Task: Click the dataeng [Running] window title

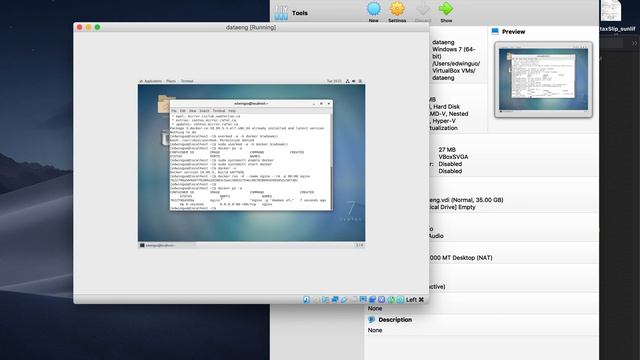Action: 251,27
